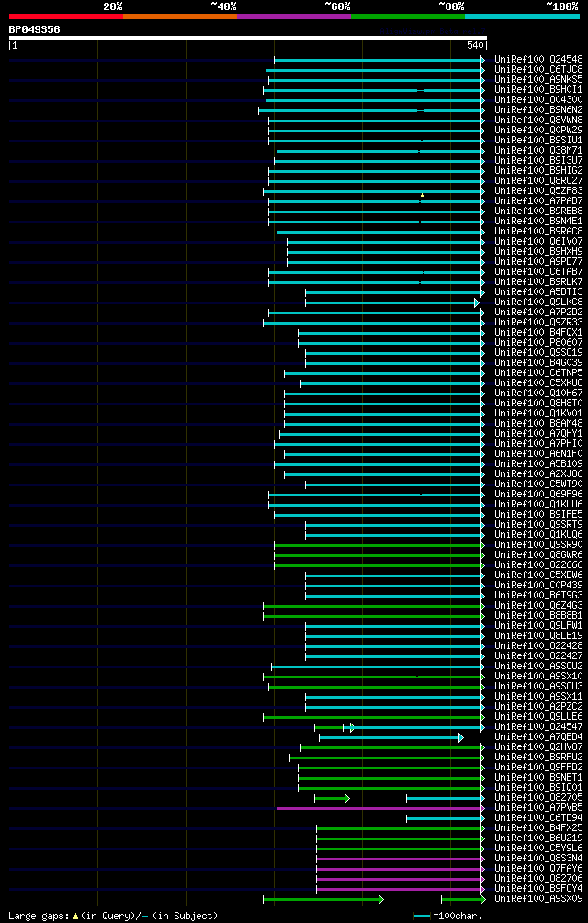This screenshot has height=923, width=588.
Task: Select the UniRef100_A9SX10 label
Action: [x=538, y=677]
